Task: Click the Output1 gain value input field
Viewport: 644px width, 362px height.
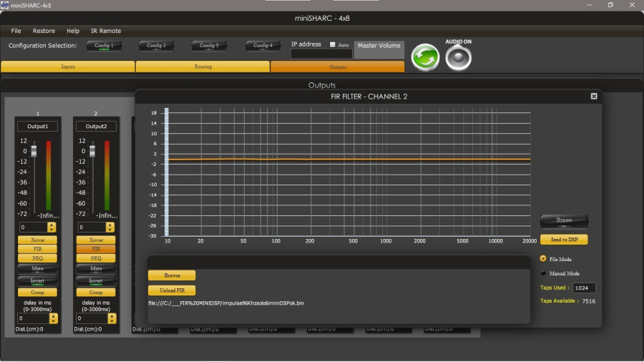Action: (33, 227)
